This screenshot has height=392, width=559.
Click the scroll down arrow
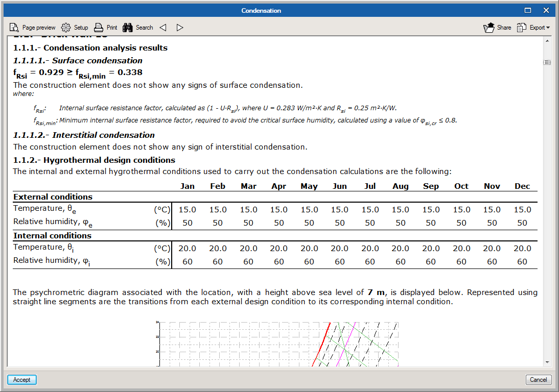(x=547, y=362)
